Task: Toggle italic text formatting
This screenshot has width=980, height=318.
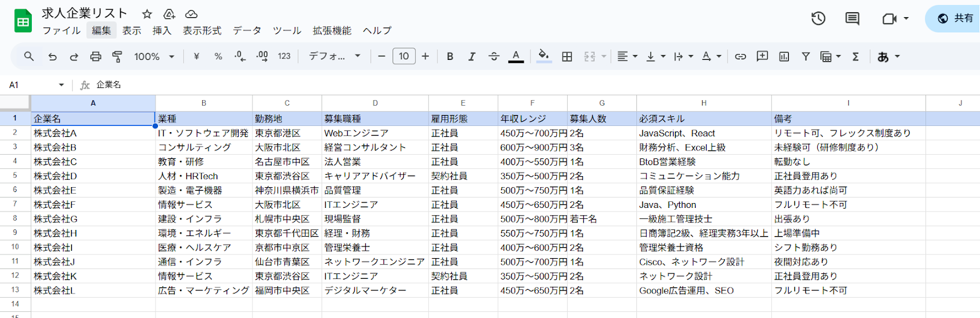Action: (x=472, y=56)
